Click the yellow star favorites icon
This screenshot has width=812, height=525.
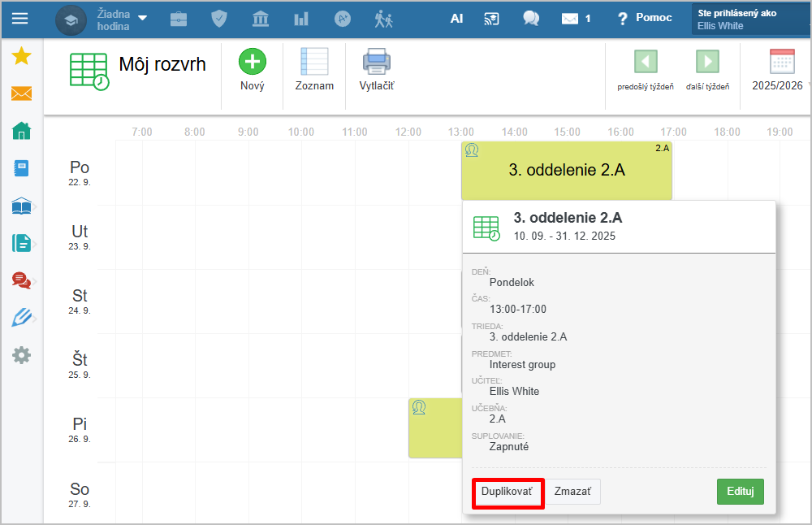(21, 56)
